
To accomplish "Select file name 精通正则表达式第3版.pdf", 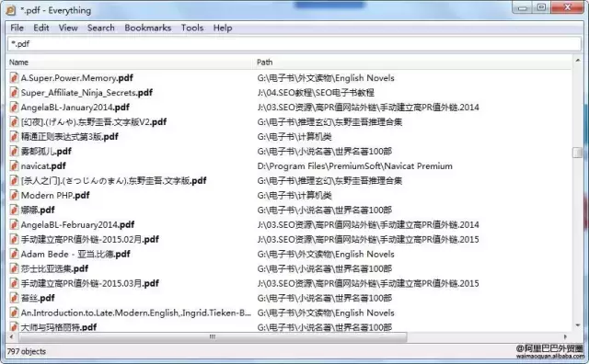I will point(70,137).
